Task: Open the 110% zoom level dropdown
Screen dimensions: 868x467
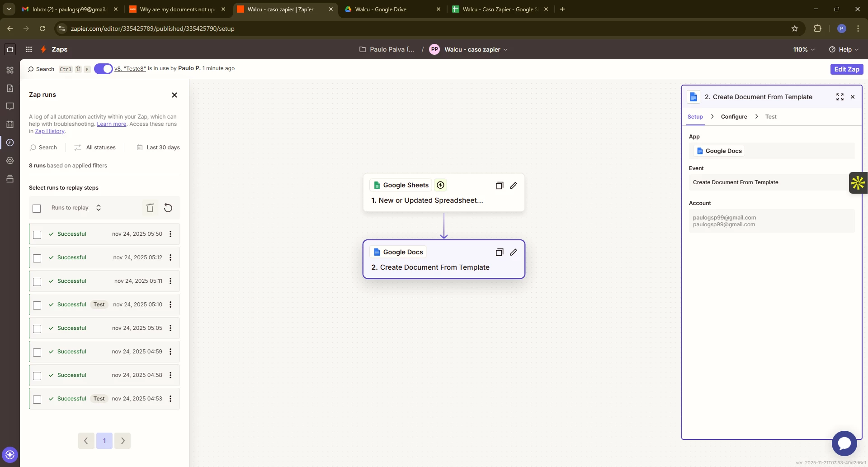Action: coord(804,49)
